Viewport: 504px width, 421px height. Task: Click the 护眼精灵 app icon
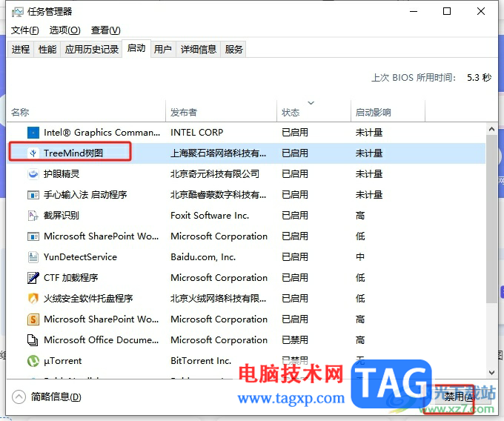[33, 174]
